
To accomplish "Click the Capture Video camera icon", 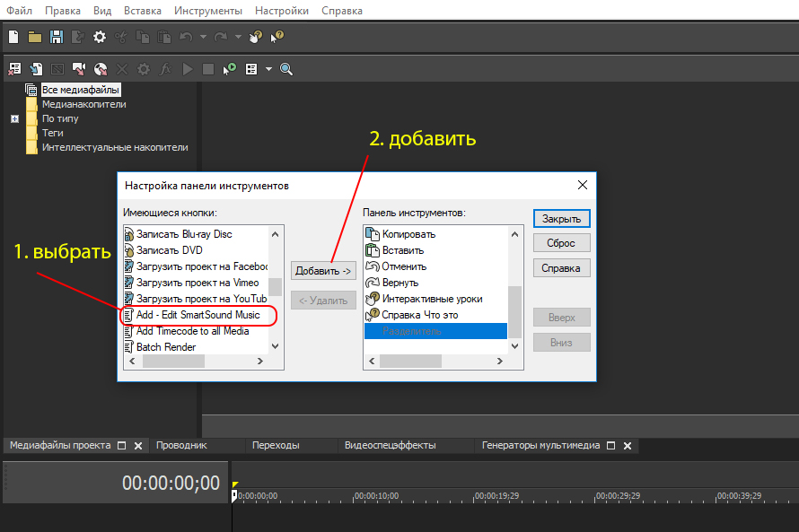I will (79, 69).
